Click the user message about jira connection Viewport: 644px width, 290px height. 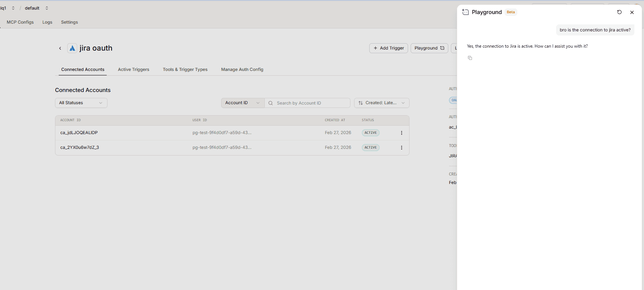(595, 30)
